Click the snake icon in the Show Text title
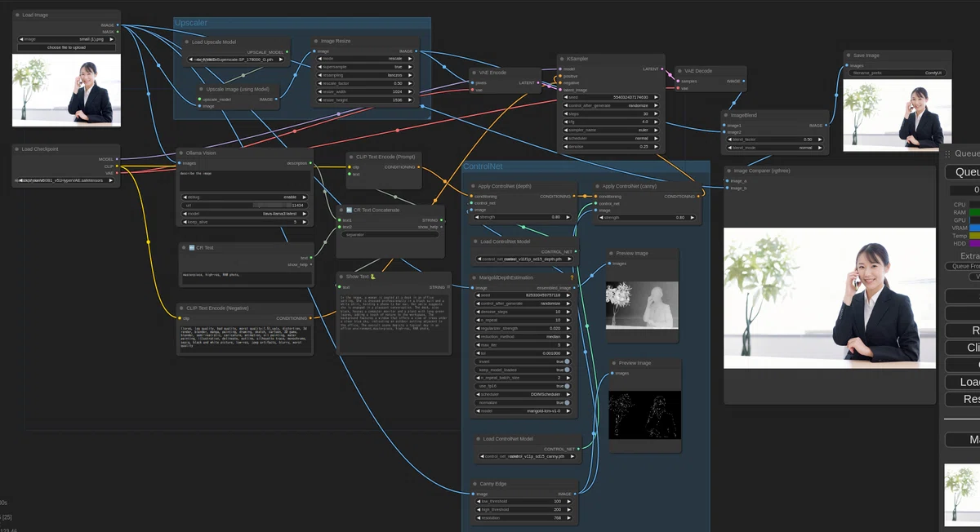 (372, 277)
